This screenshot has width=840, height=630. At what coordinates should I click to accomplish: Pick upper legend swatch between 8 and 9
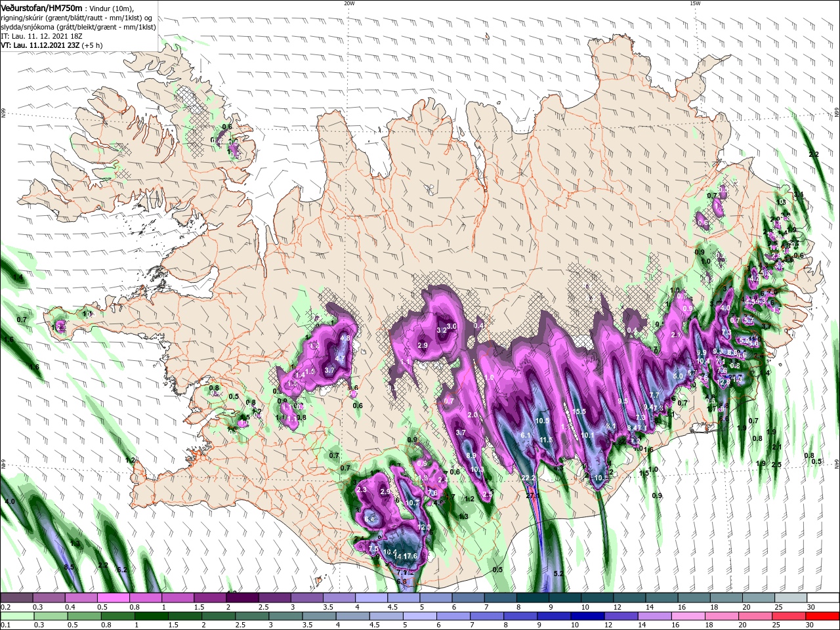(x=533, y=598)
